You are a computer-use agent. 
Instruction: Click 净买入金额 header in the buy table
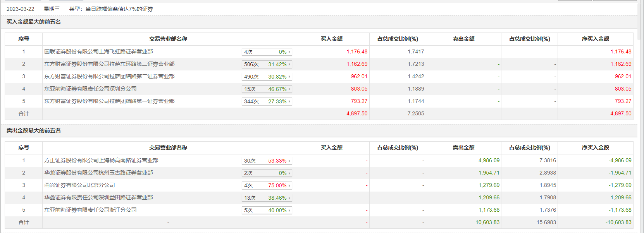click(x=595, y=39)
